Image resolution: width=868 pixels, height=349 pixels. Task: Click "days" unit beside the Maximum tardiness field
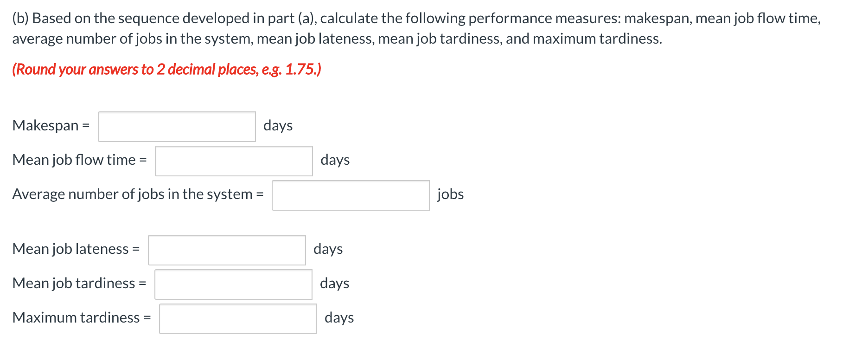(339, 318)
